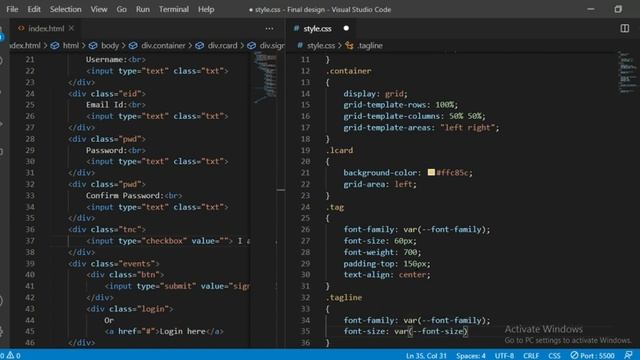Click the style.css breadcrumb in right editor
The image size is (640, 360).
coord(321,45)
